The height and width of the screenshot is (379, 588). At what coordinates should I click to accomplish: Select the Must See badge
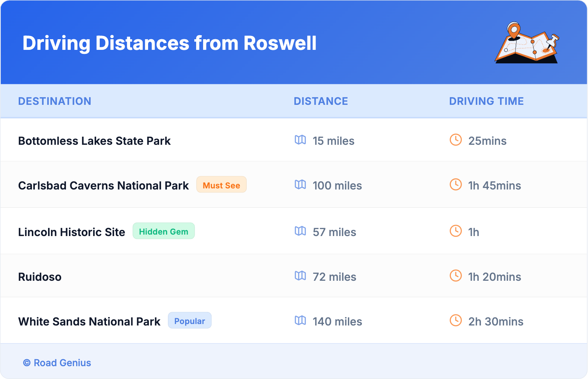221,185
